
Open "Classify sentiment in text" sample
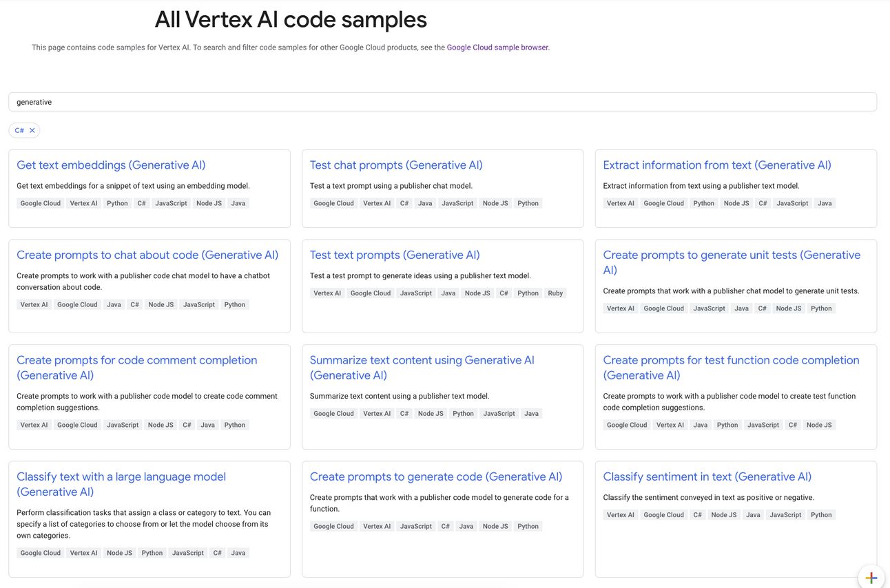coord(707,476)
